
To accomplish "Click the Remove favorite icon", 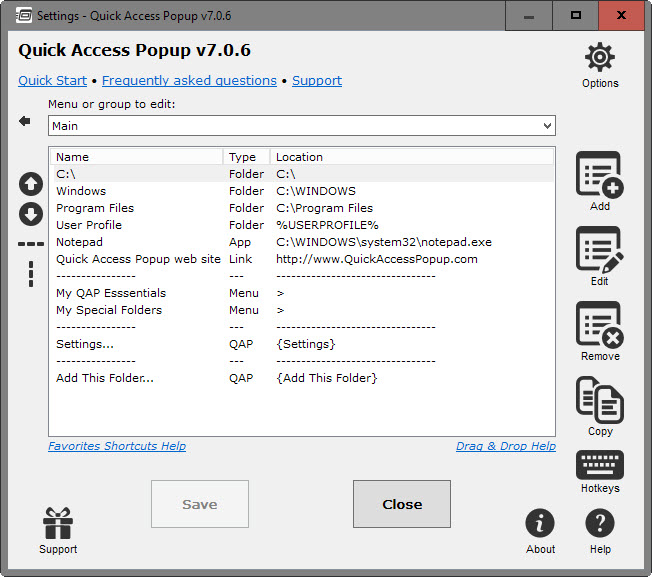I will [600, 325].
